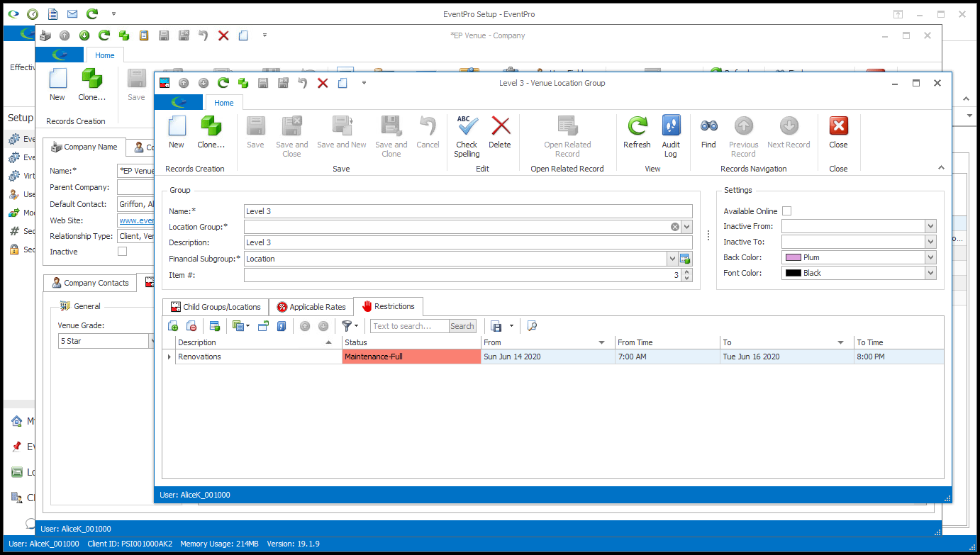Go to Previous Record in Records Navigation

pos(743,137)
